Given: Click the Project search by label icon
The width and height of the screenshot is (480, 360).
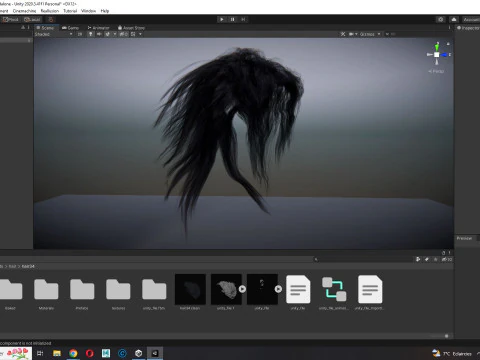Looking at the screenshot, I should (x=427, y=259).
